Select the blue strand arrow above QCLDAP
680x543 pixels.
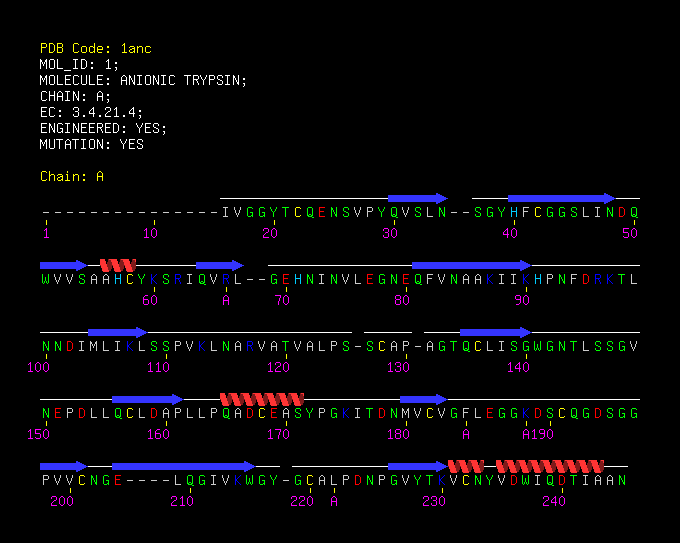tap(148, 399)
